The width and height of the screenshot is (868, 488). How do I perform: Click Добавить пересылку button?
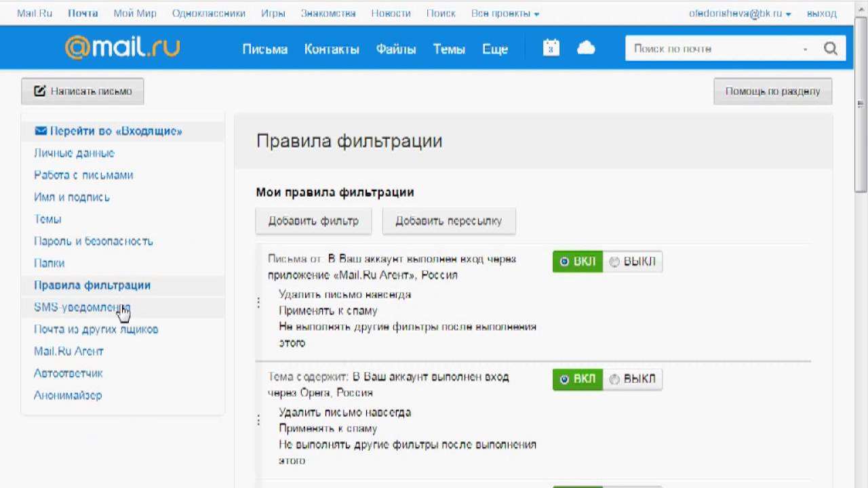point(449,221)
